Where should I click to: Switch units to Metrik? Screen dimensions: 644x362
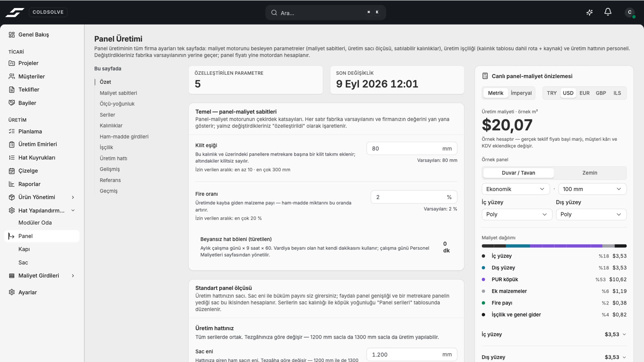[x=495, y=93]
